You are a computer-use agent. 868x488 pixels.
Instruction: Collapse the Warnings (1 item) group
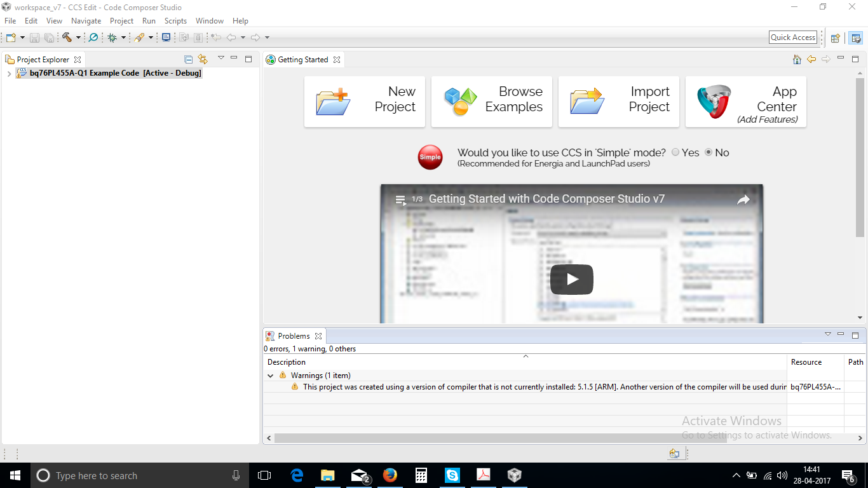click(271, 376)
